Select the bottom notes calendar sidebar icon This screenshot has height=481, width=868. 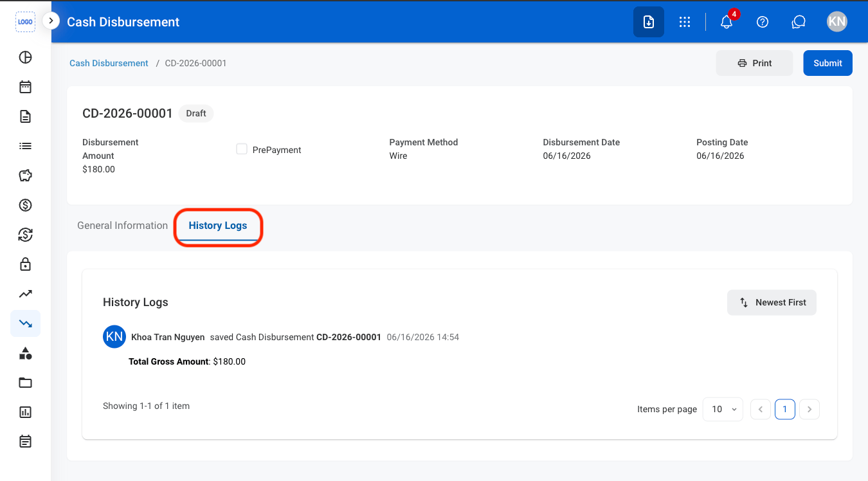(25, 442)
